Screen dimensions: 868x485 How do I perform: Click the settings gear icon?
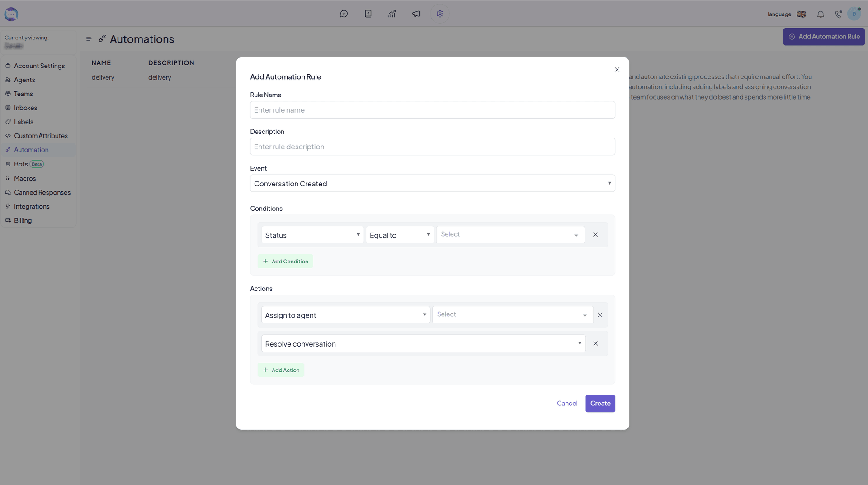click(x=440, y=14)
